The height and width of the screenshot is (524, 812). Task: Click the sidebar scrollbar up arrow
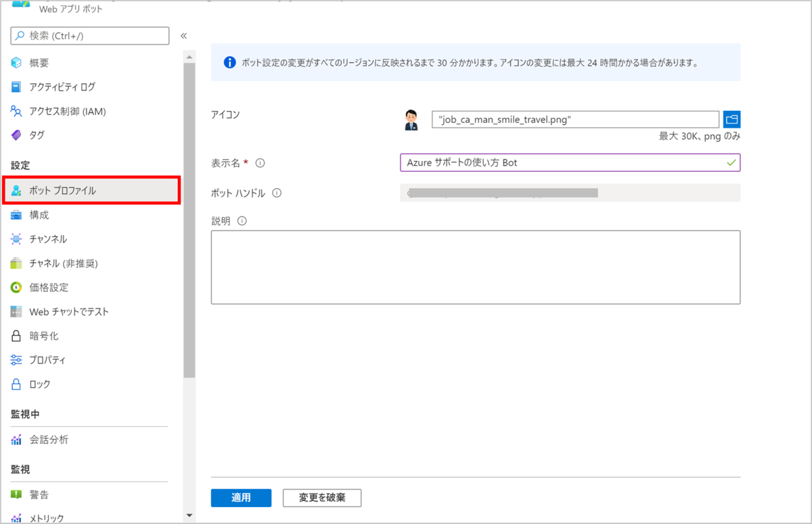tap(189, 57)
